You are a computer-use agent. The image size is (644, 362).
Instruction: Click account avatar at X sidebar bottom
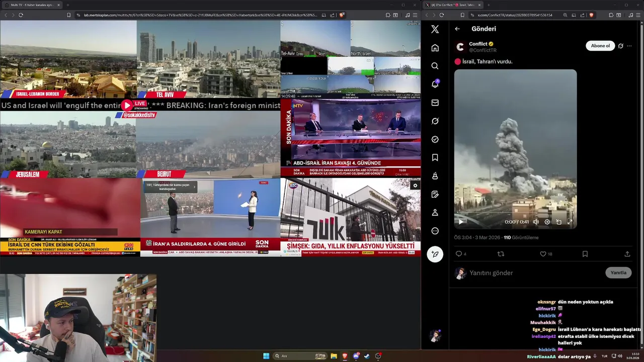click(435, 336)
